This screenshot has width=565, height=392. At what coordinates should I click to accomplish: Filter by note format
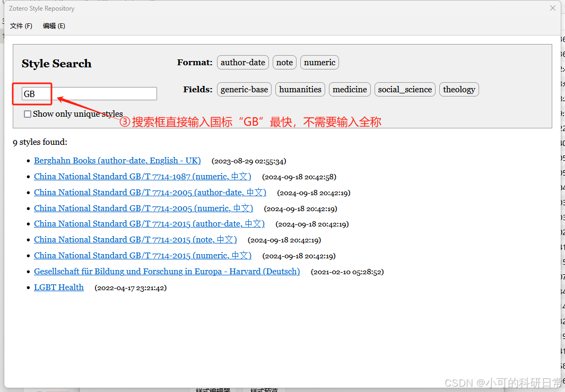click(x=284, y=63)
